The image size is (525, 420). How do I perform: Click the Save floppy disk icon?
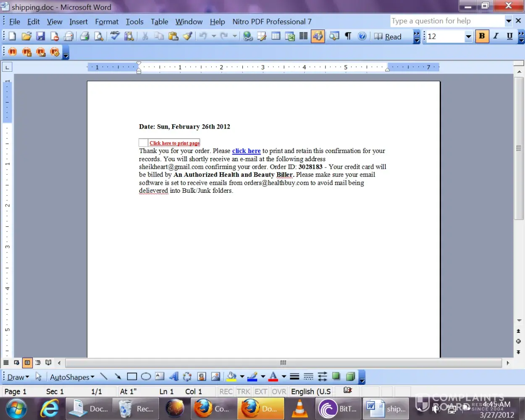pyautogui.click(x=40, y=37)
